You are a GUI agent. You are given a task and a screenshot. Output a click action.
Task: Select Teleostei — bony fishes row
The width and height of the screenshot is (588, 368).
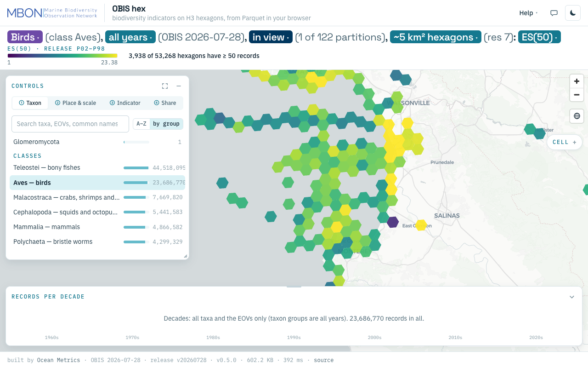(97, 168)
